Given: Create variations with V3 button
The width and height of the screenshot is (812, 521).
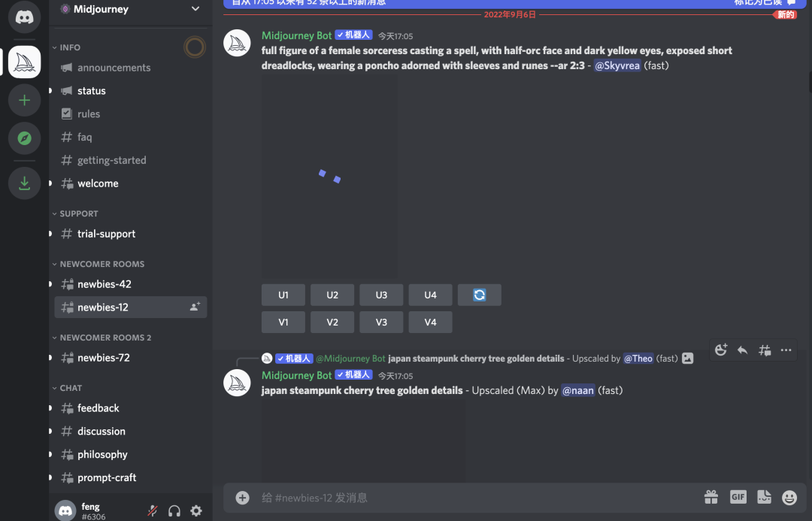Looking at the screenshot, I should coord(381,322).
